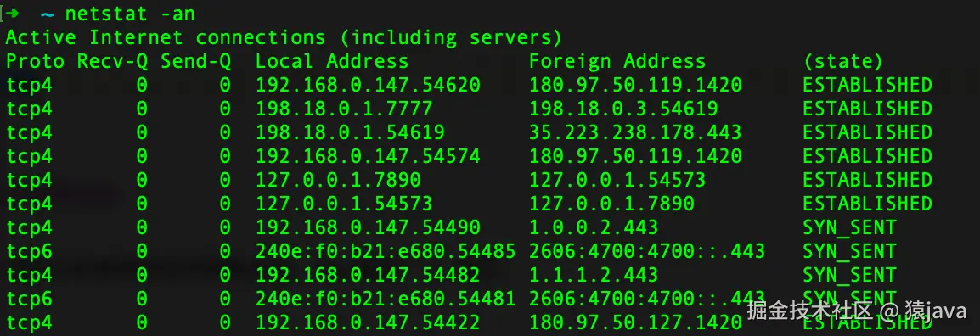The image size is (980, 336).
Task: Select local address 192.168.0.147.54422
Action: [x=368, y=322]
